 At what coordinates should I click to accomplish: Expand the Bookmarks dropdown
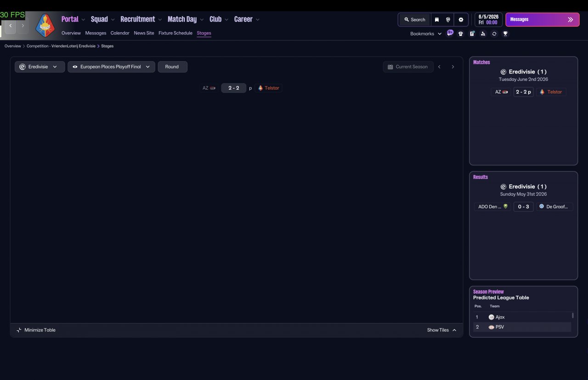pos(426,34)
